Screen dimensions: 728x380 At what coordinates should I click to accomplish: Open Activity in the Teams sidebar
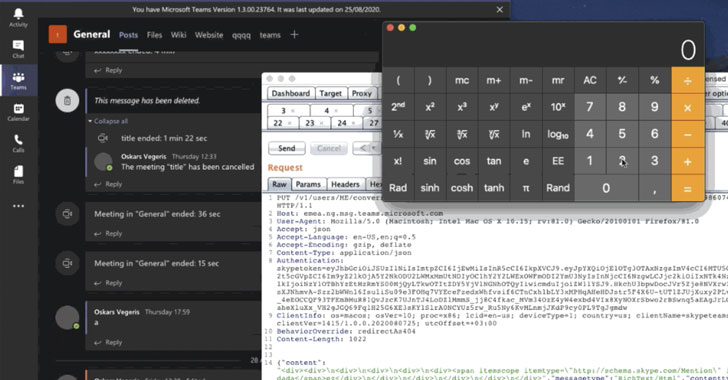[x=18, y=18]
